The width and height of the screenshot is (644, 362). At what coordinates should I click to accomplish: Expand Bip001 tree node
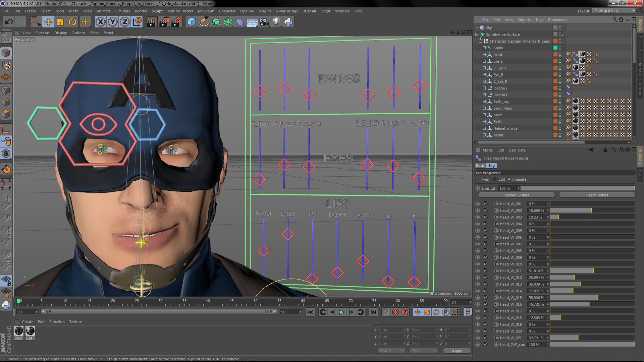(x=484, y=48)
